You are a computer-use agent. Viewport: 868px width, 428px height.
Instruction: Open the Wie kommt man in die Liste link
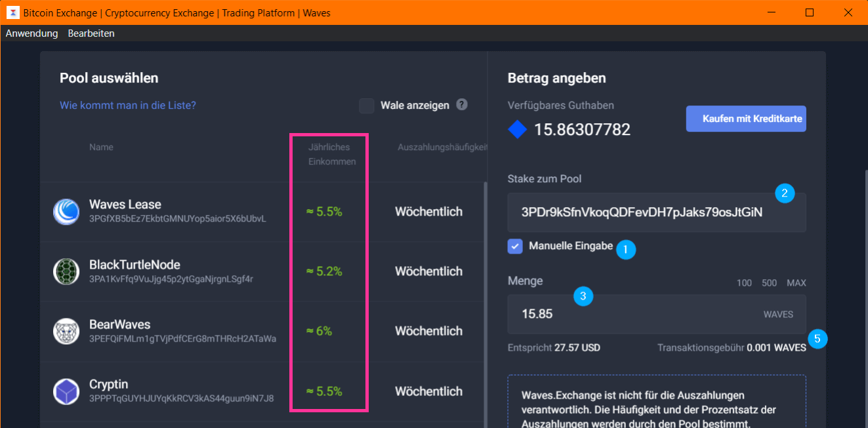point(128,105)
